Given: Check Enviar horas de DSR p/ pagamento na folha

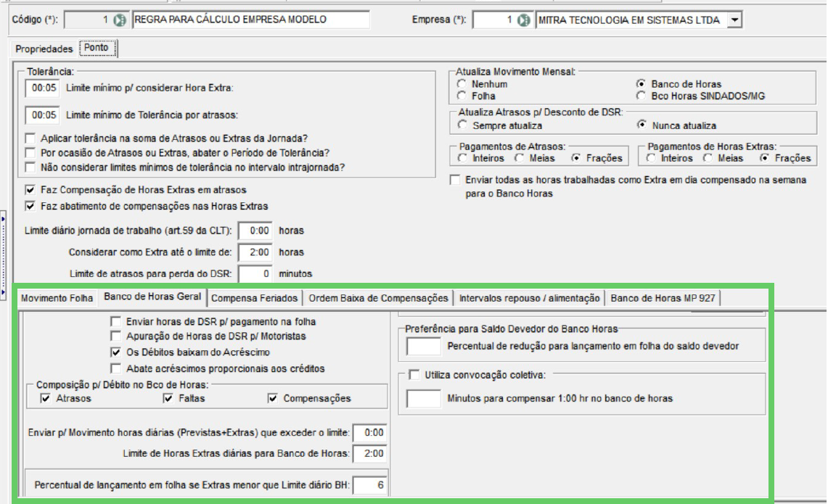Looking at the screenshot, I should pos(115,321).
